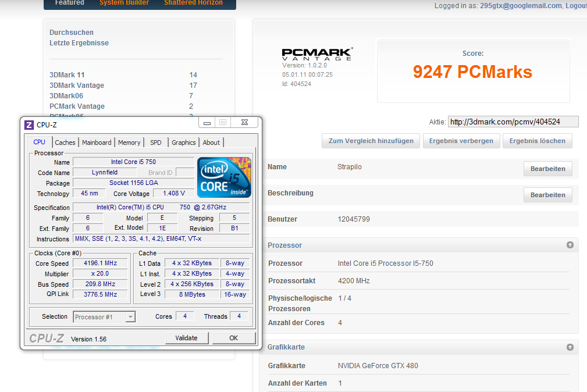Image resolution: width=587 pixels, height=392 pixels.
Task: Click OK button in CPU-Z
Action: [234, 338]
